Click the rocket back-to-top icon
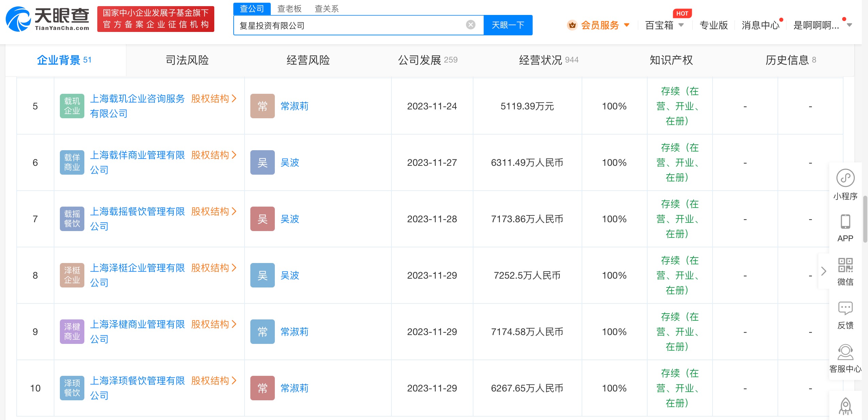Screen dimensions: 868x420 (x=845, y=406)
